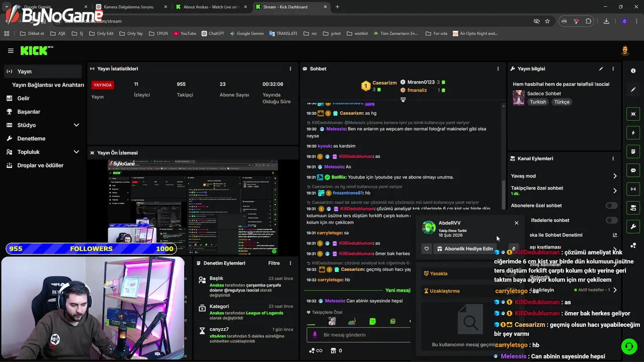
Task: Open AI chat moderation external link icon
Action: tap(615, 235)
